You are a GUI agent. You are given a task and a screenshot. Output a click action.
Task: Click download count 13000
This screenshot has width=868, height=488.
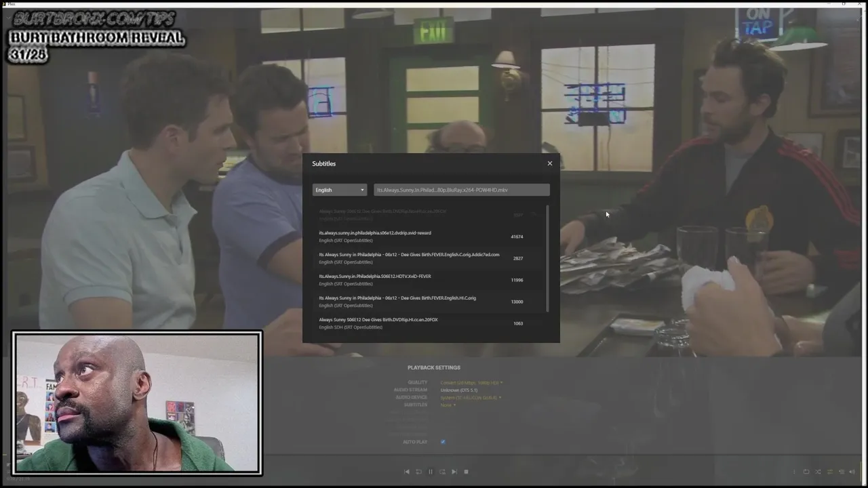tap(517, 302)
